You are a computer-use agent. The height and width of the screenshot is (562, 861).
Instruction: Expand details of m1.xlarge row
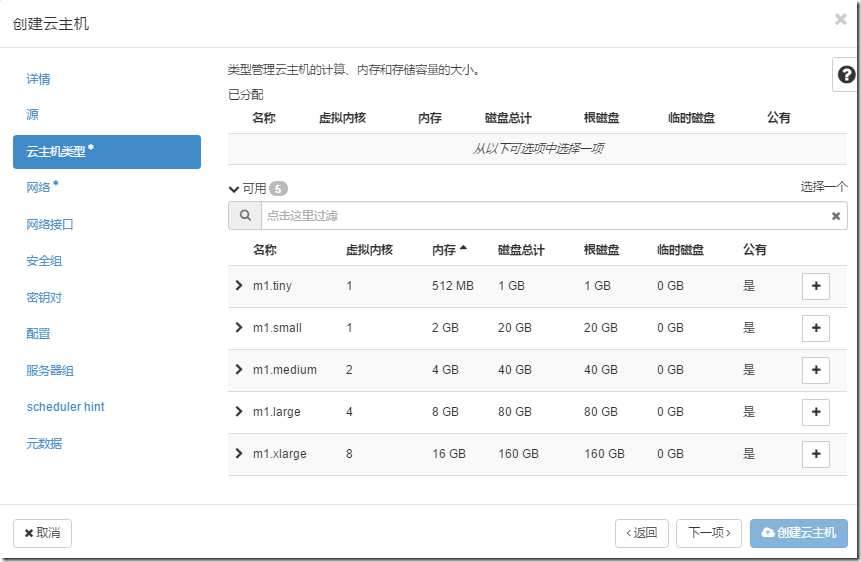point(238,453)
